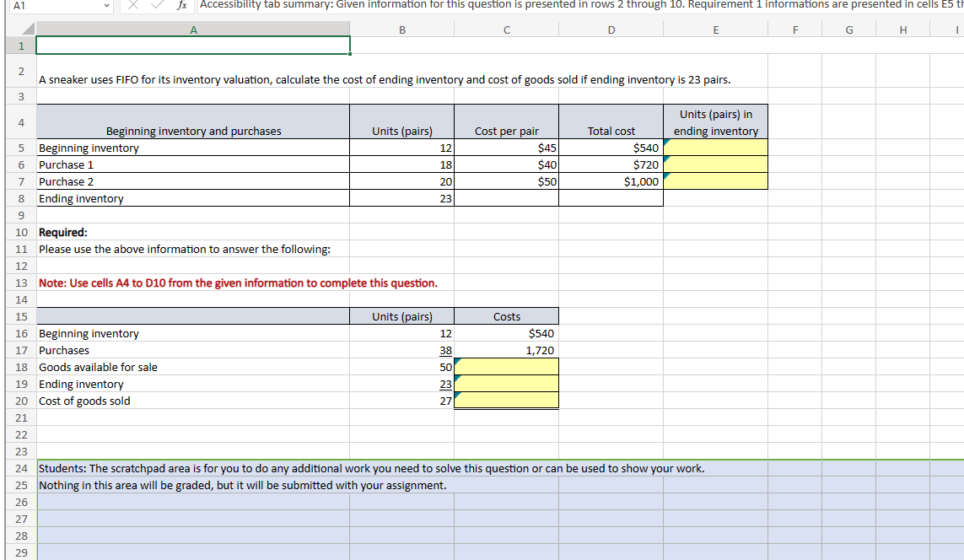Confirm entry with the checkmark icon
This screenshot has width=964, height=560.
[x=155, y=8]
